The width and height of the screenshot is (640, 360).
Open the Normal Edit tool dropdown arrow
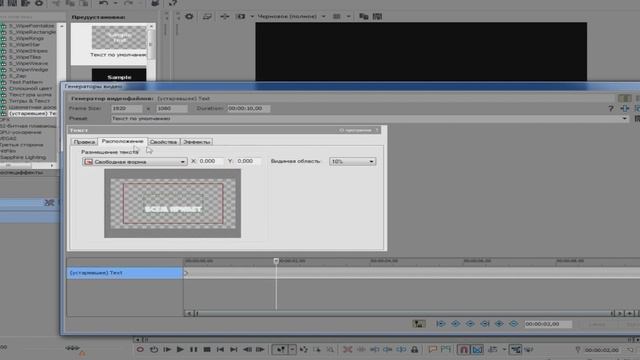point(292,349)
